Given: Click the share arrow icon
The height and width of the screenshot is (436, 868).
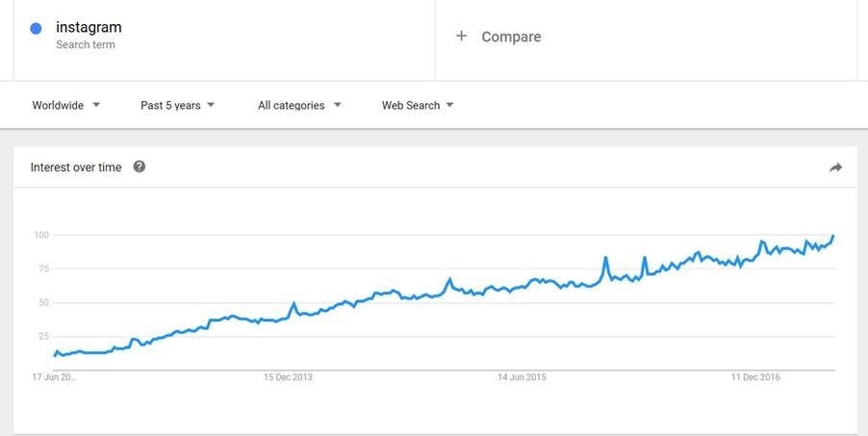Looking at the screenshot, I should [835, 167].
